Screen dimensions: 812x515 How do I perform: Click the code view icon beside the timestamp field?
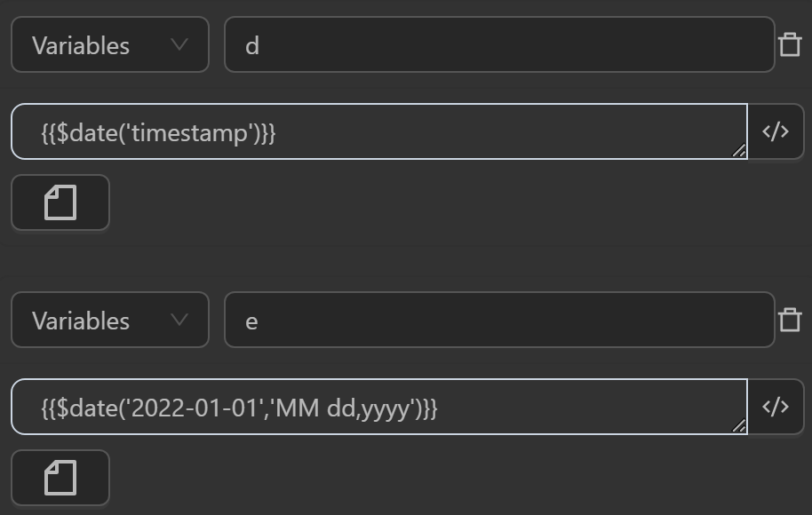point(776,131)
